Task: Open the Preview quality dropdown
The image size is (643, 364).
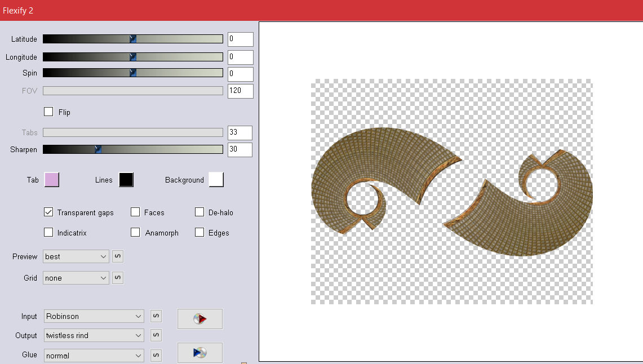Action: (76, 256)
